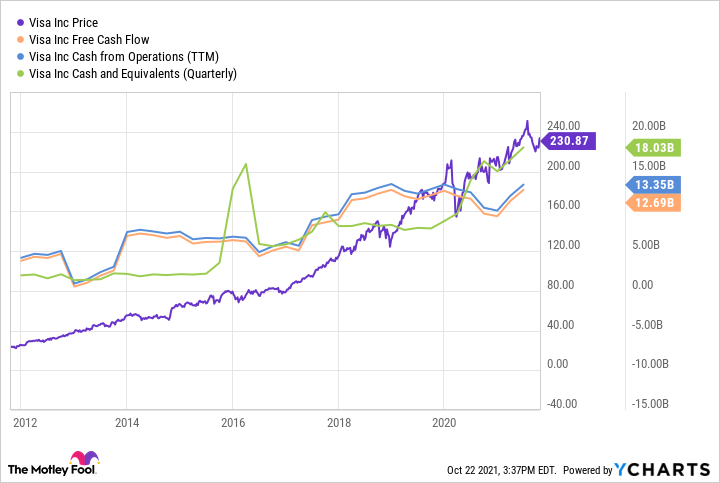This screenshot has height=483, width=720.
Task: Click the blue Cash from Operations legend dot
Action: coord(19,55)
